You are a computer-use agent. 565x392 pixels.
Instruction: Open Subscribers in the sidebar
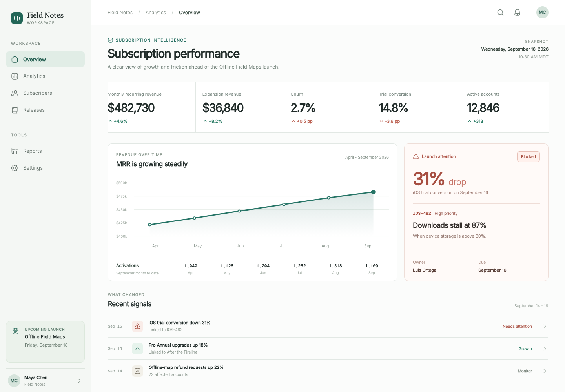pos(46,93)
